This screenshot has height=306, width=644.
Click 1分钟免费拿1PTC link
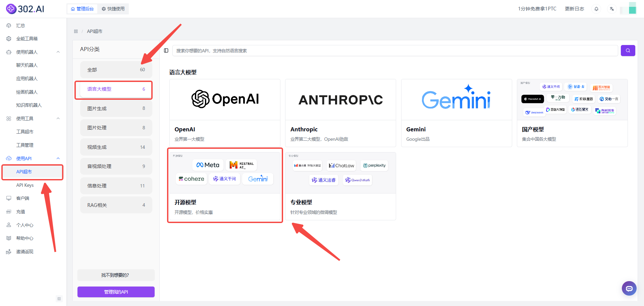[x=537, y=9]
